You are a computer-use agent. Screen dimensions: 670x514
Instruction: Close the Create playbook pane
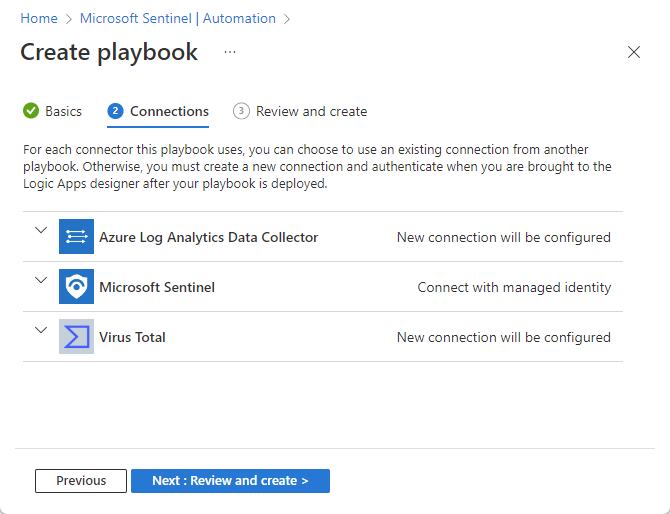pyautogui.click(x=633, y=52)
